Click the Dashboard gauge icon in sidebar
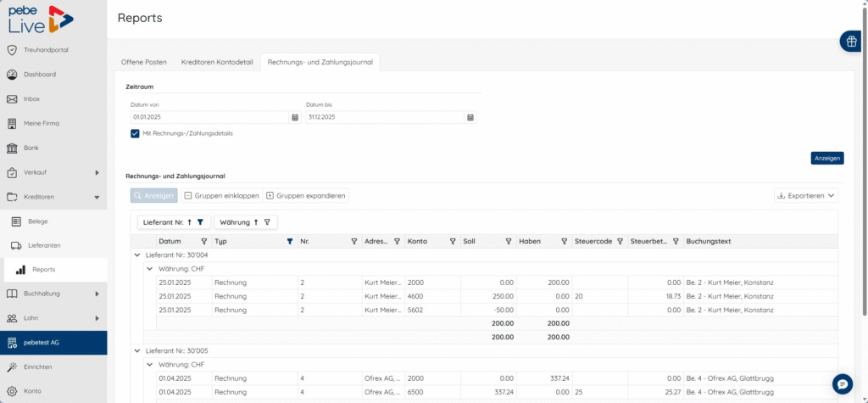868x403 pixels. pyautogui.click(x=12, y=75)
